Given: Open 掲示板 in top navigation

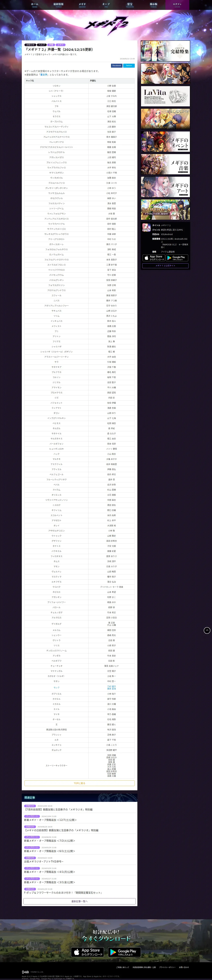Looking at the screenshot, I should coord(153,5).
